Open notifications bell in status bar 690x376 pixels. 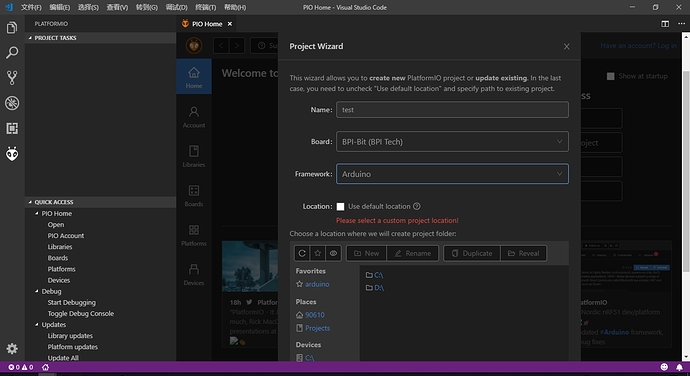679,367
